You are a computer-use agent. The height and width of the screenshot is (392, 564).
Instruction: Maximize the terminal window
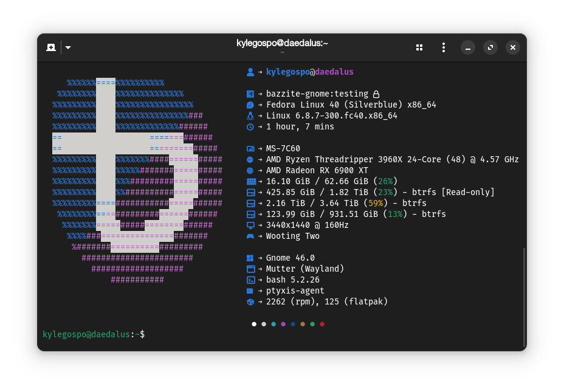click(x=490, y=47)
